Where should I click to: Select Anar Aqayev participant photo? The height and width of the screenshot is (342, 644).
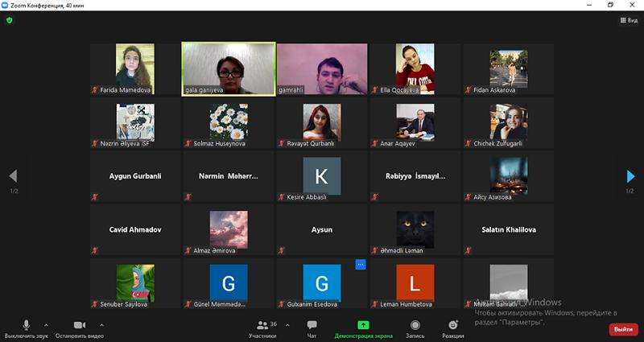click(x=415, y=122)
